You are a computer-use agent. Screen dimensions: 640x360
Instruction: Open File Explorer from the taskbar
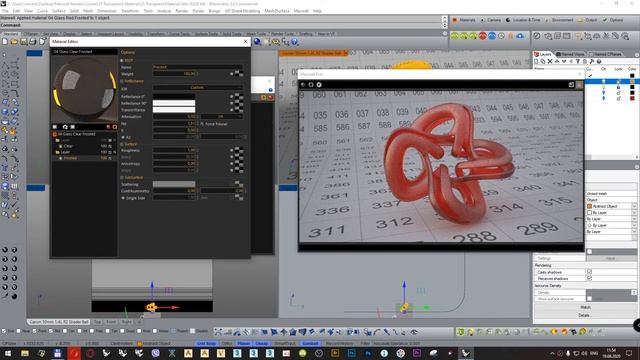[x=25, y=353]
